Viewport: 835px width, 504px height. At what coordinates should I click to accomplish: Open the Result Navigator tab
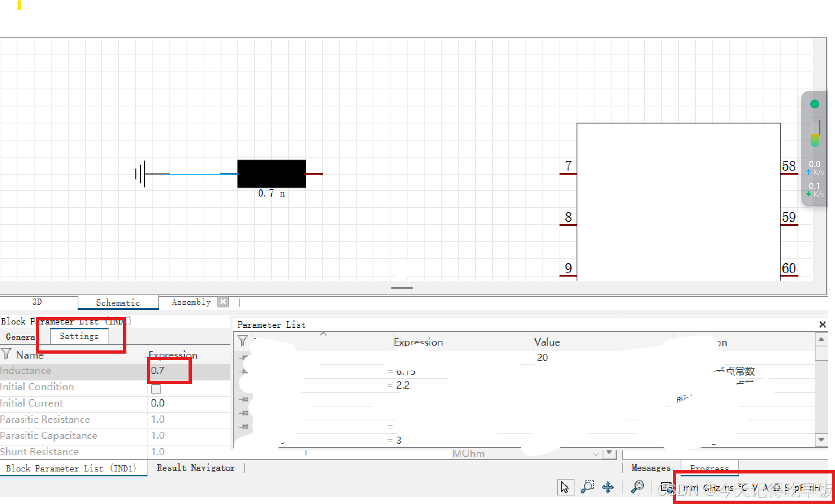tap(196, 468)
